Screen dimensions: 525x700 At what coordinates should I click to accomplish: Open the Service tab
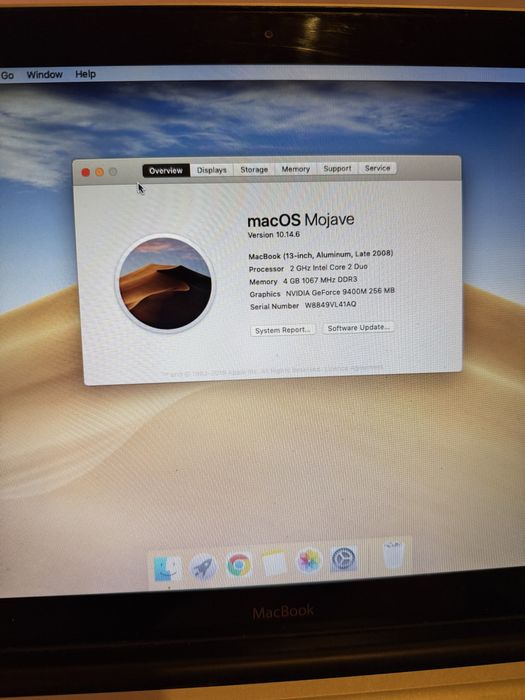[x=378, y=168]
